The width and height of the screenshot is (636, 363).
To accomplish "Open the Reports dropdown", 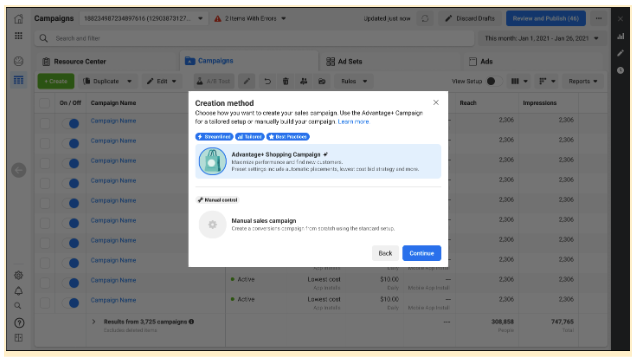I will (583, 81).
